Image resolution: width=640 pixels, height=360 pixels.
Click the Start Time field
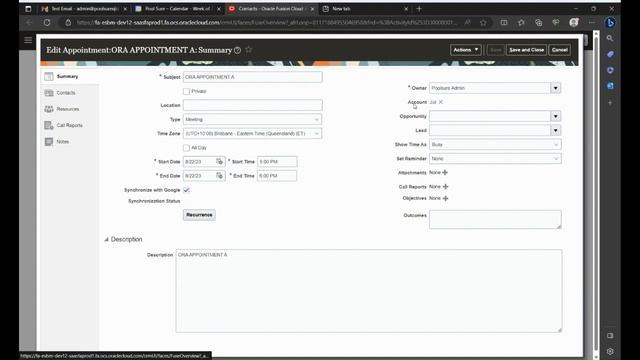pyautogui.click(x=277, y=162)
